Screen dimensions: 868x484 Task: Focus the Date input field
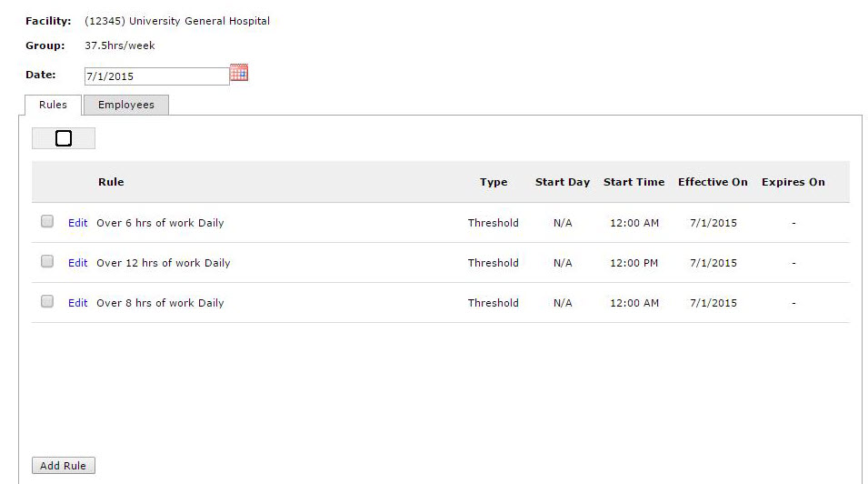[156, 76]
